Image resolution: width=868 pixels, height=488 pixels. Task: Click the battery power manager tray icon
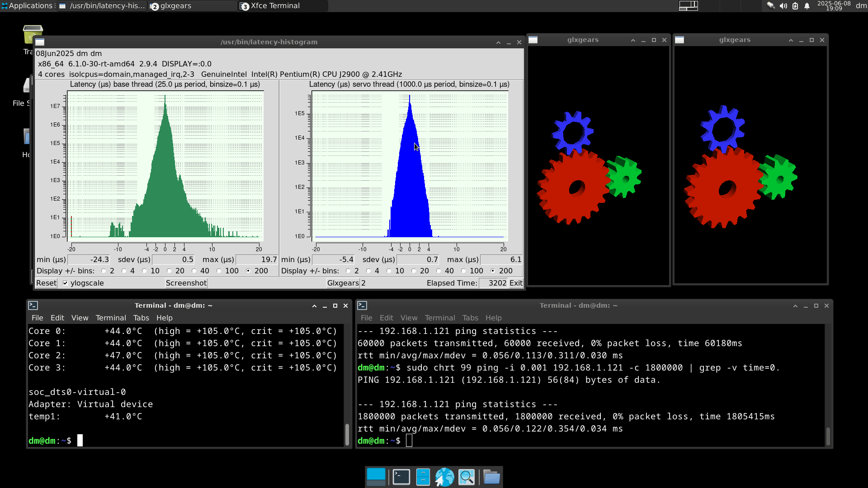click(795, 6)
